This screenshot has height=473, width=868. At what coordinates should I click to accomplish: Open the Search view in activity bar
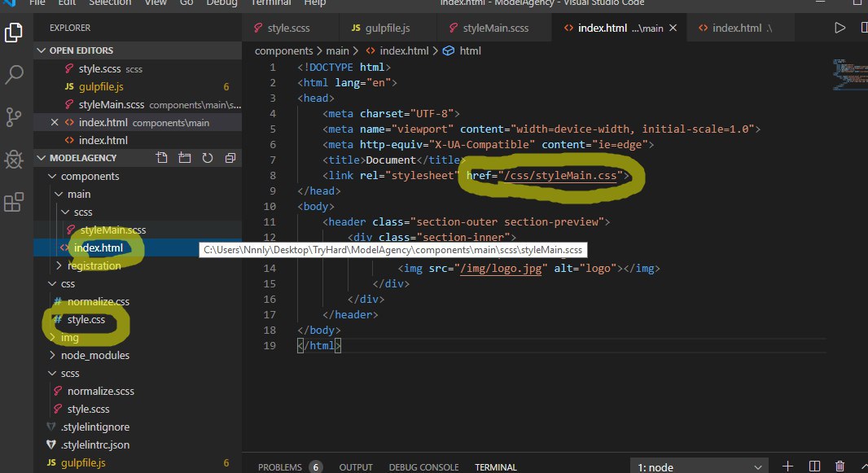14,76
